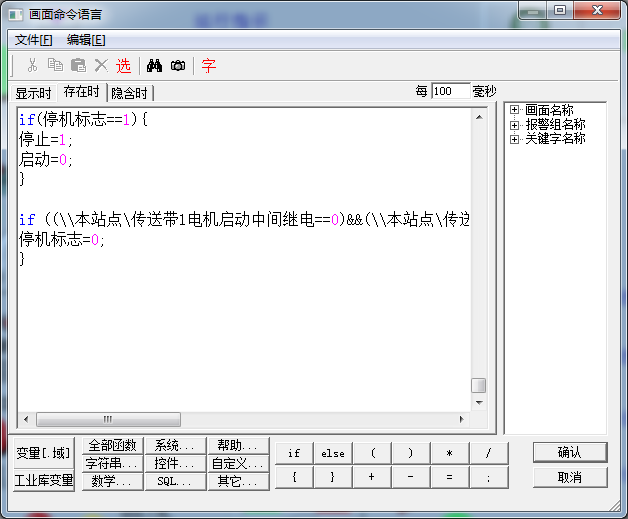Click the camera-shaped replace icon
The width and height of the screenshot is (628, 519).
click(x=178, y=65)
